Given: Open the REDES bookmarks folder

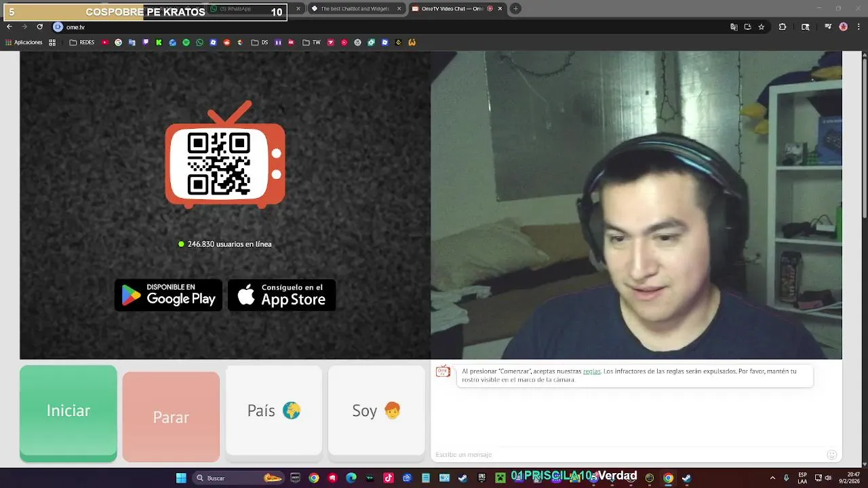Looking at the screenshot, I should click(82, 42).
